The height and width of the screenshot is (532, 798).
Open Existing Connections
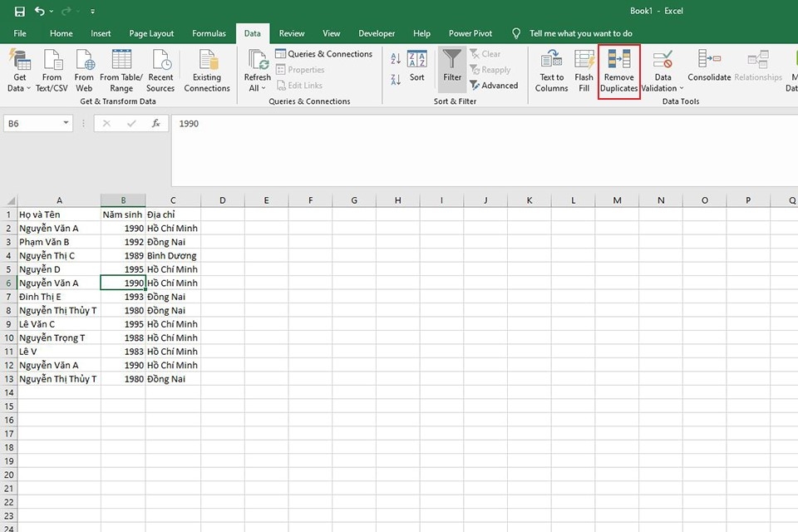click(x=207, y=71)
